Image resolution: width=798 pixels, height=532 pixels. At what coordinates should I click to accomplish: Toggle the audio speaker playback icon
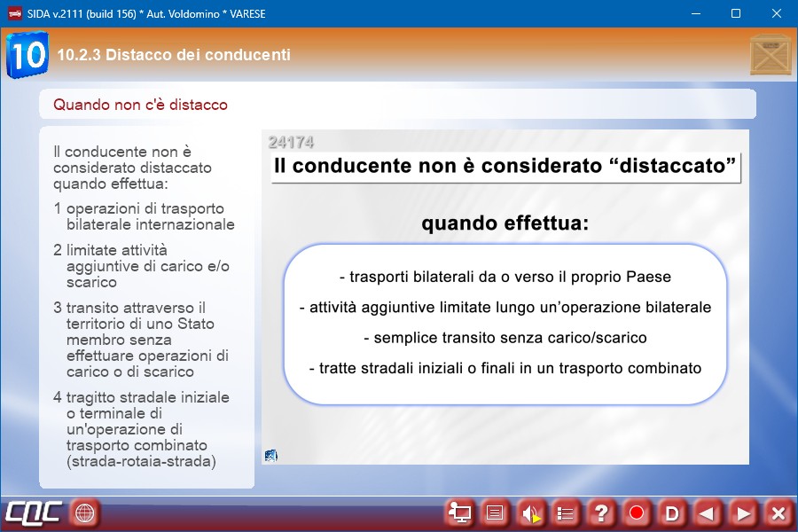[531, 512]
